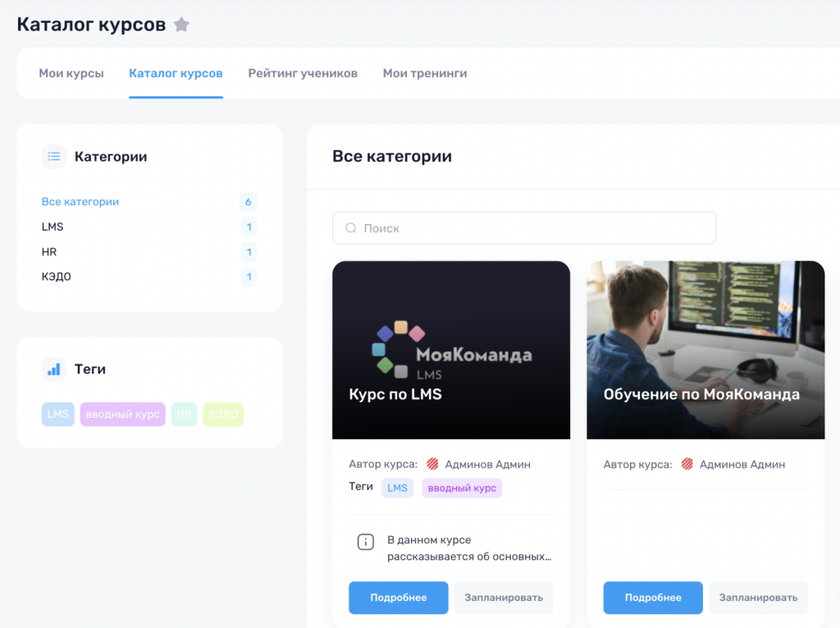Click the КЭДО tag in Теги panel
This screenshot has height=628, width=840.
(x=223, y=414)
